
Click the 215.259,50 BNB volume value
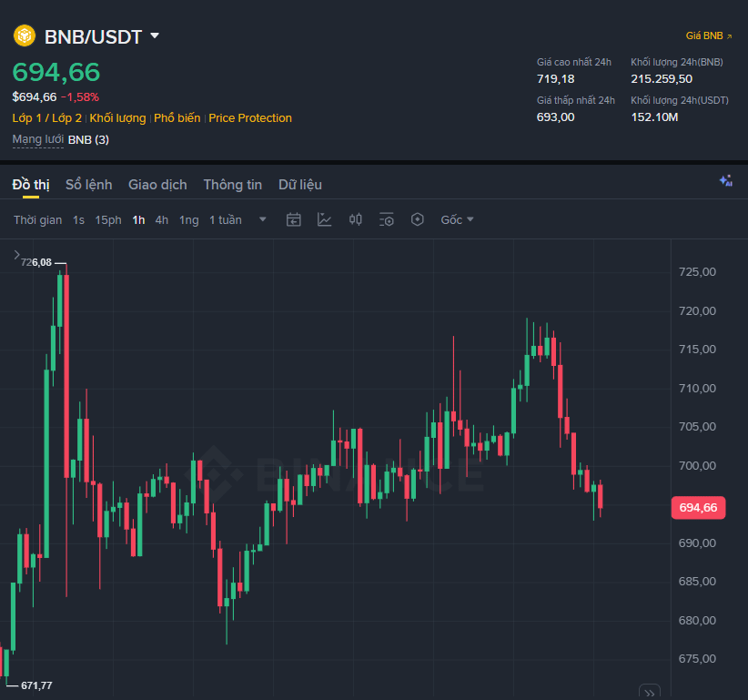point(662,78)
